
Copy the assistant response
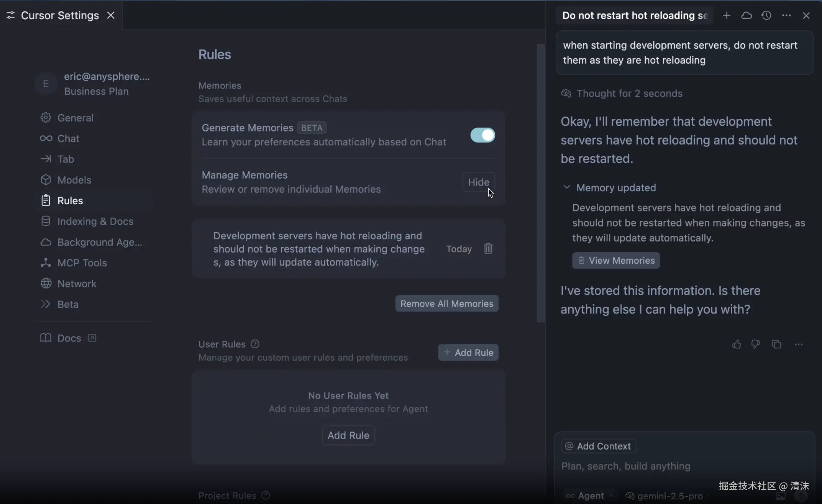point(776,344)
